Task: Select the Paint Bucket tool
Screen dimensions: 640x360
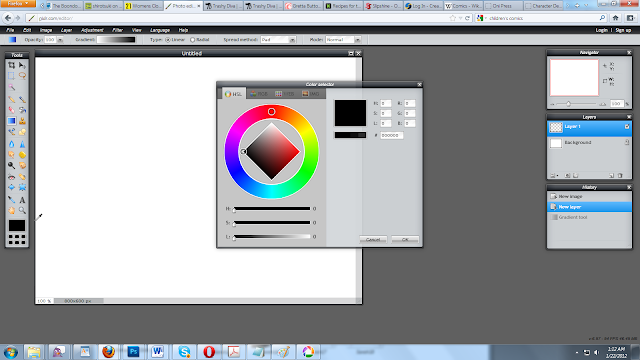Action: click(22, 110)
